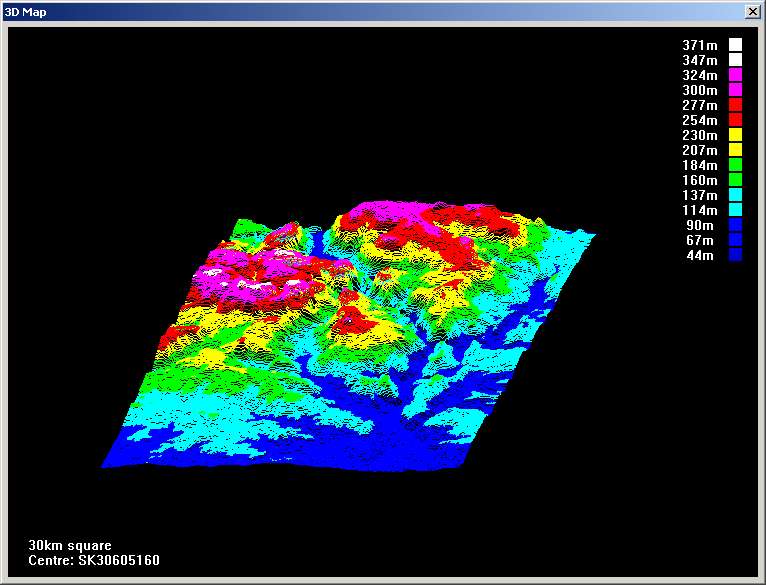
Task: Click the 160m green legend swatch
Action: point(735,180)
